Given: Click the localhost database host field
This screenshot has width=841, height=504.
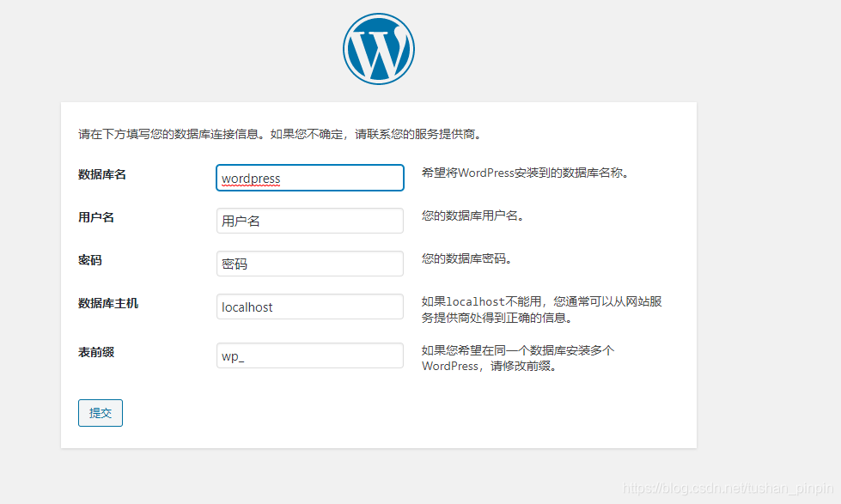Looking at the screenshot, I should (309, 307).
